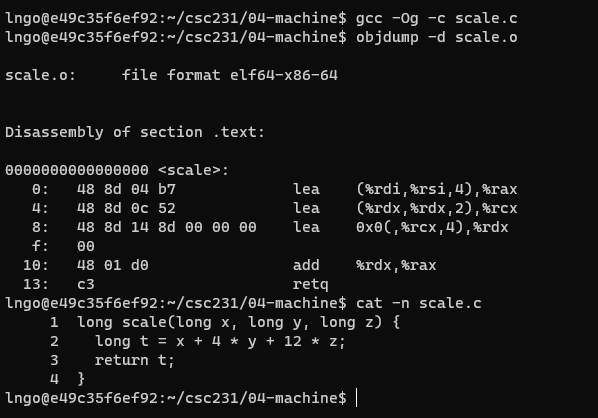Click the 'return t;' source line
This screenshot has height=418, width=598.
click(x=135, y=360)
